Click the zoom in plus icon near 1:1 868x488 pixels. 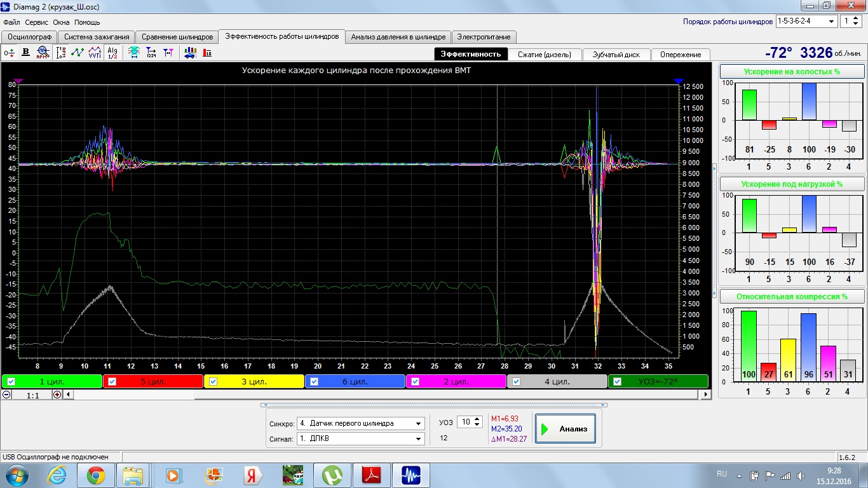click(57, 394)
